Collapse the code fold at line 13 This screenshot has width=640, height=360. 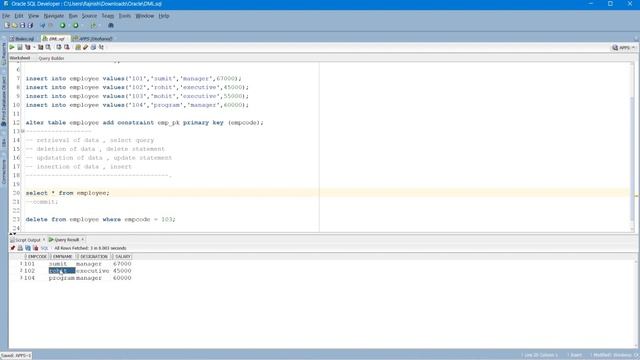23,131
